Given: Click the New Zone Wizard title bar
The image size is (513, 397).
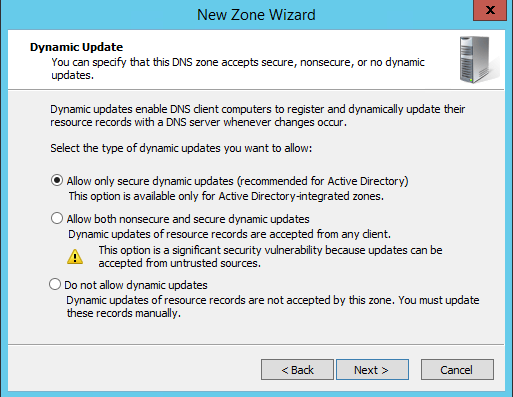Looking at the screenshot, I should [x=256, y=15].
